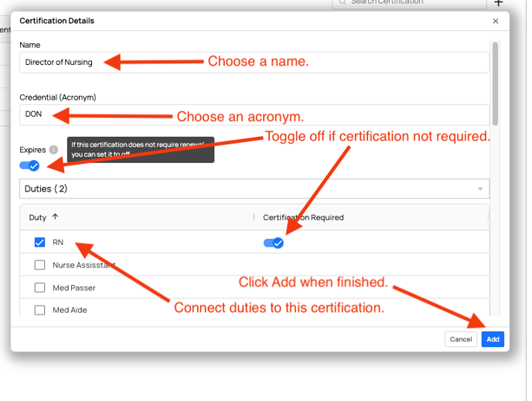The image size is (532, 401).
Task: Click the Search Certification field behind the dialog
Action: coord(409,3)
